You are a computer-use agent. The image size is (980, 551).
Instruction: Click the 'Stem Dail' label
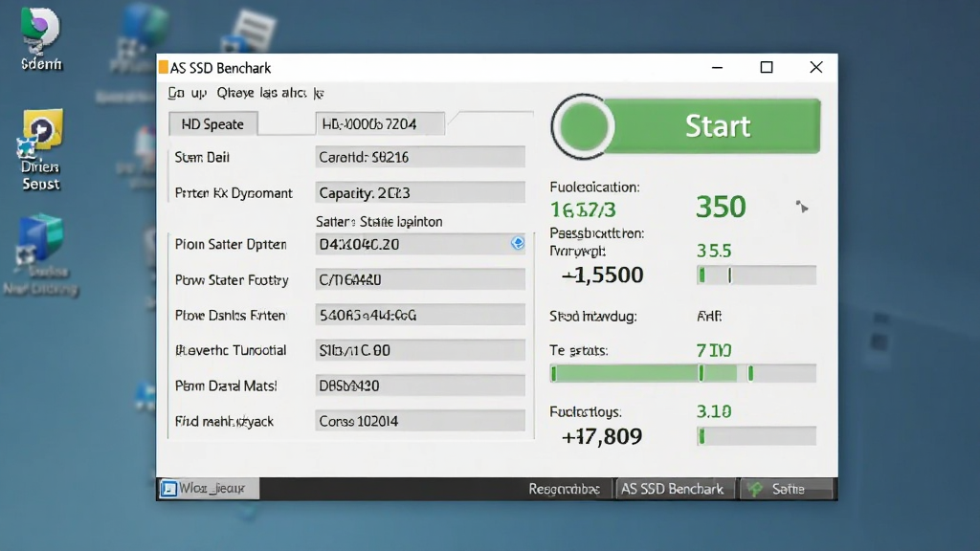tap(203, 158)
